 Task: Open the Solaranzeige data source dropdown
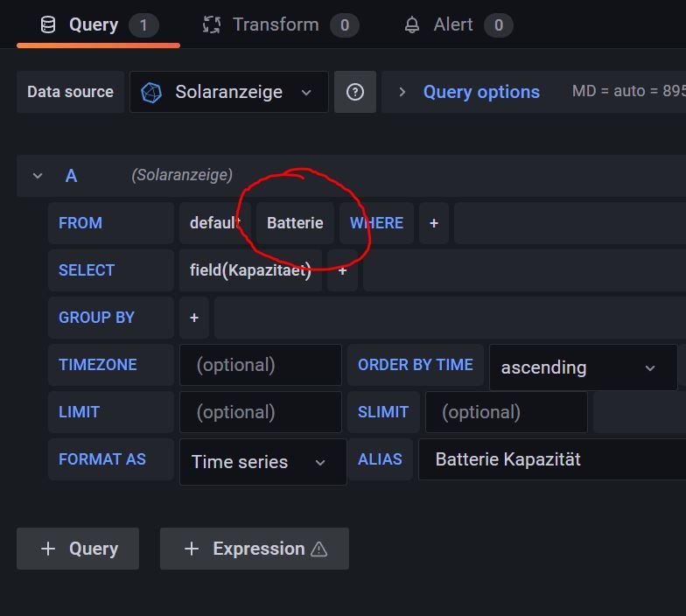pos(229,92)
